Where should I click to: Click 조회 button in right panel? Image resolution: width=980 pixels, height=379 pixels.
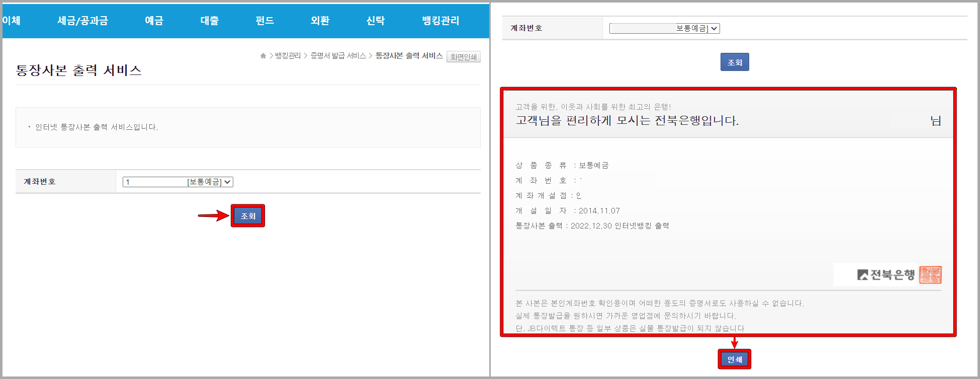(x=735, y=62)
